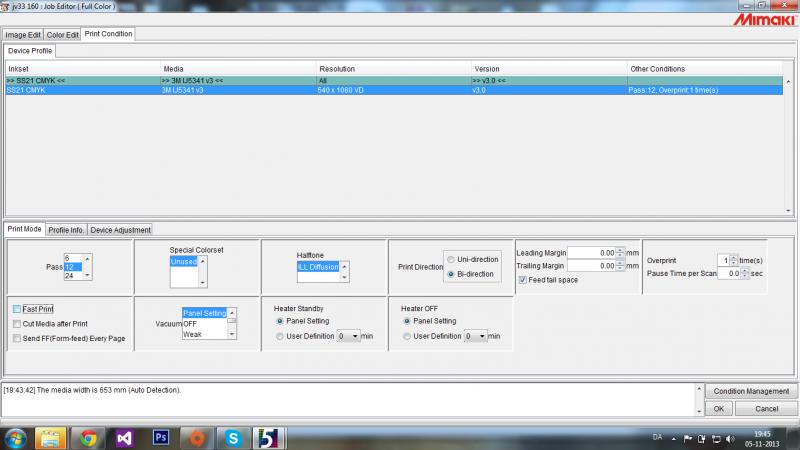Select Bi-direction print direction
This screenshot has width=800, height=450.
point(451,274)
